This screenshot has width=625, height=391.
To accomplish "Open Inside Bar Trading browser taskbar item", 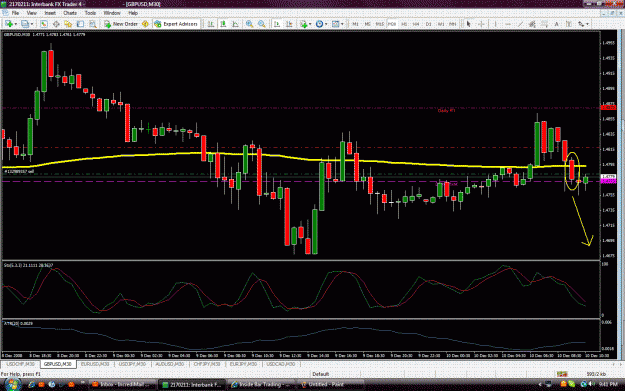I will 260,385.
